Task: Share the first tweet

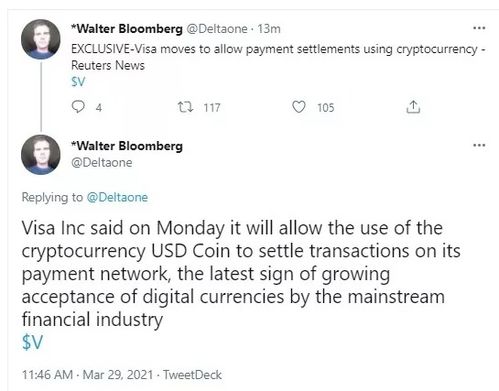Action: 413,107
